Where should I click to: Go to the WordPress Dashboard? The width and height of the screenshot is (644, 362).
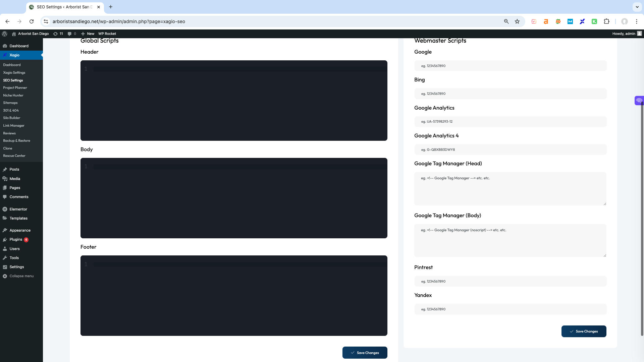[x=19, y=46]
